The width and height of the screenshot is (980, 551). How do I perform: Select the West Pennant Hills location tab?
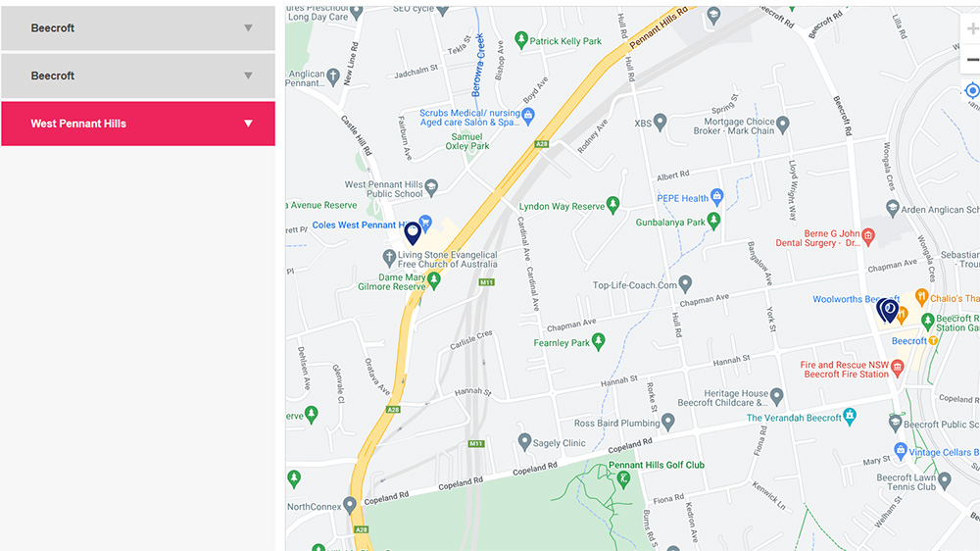tap(138, 124)
